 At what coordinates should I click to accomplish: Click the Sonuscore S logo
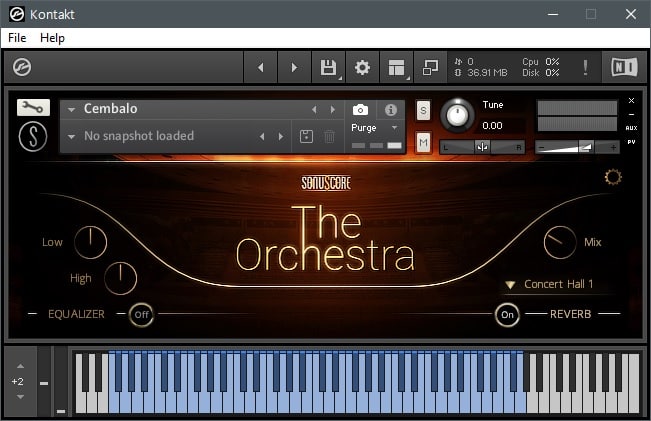point(33,136)
